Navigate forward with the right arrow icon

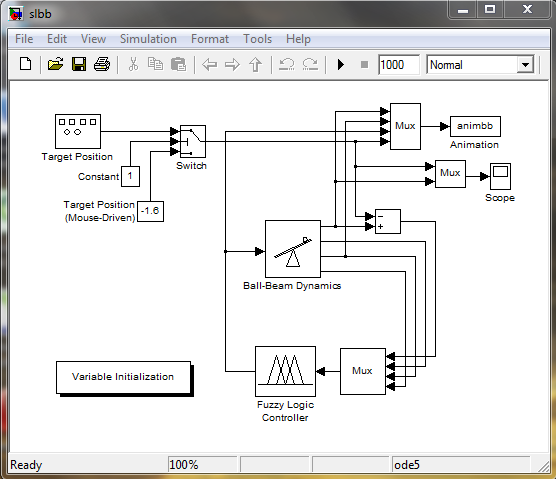tap(232, 65)
